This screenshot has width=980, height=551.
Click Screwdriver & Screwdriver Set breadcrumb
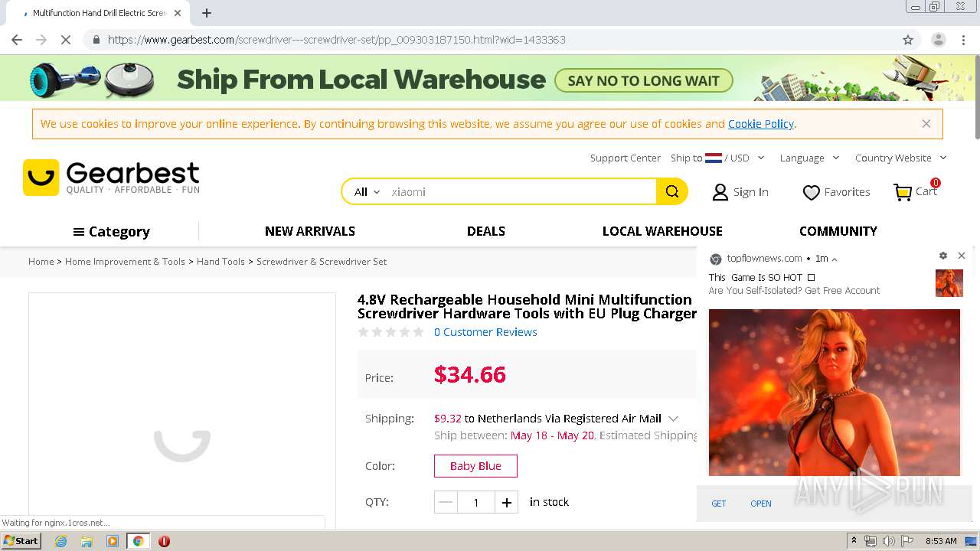click(x=322, y=262)
